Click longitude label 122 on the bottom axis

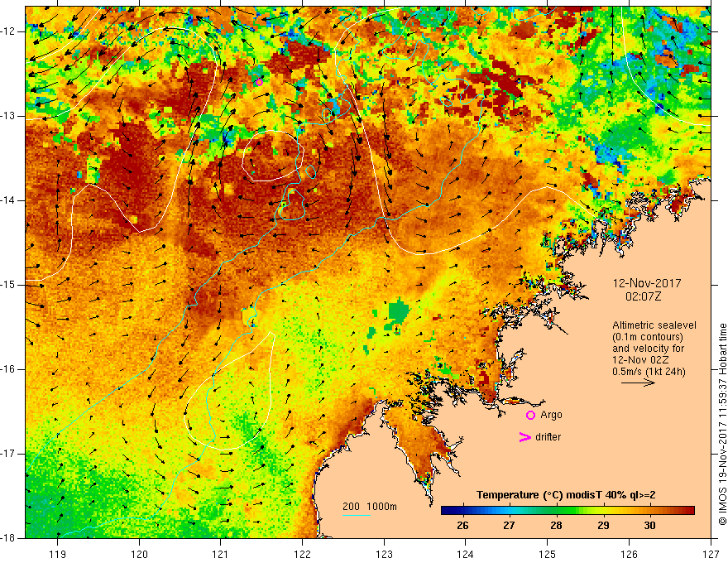click(x=302, y=554)
